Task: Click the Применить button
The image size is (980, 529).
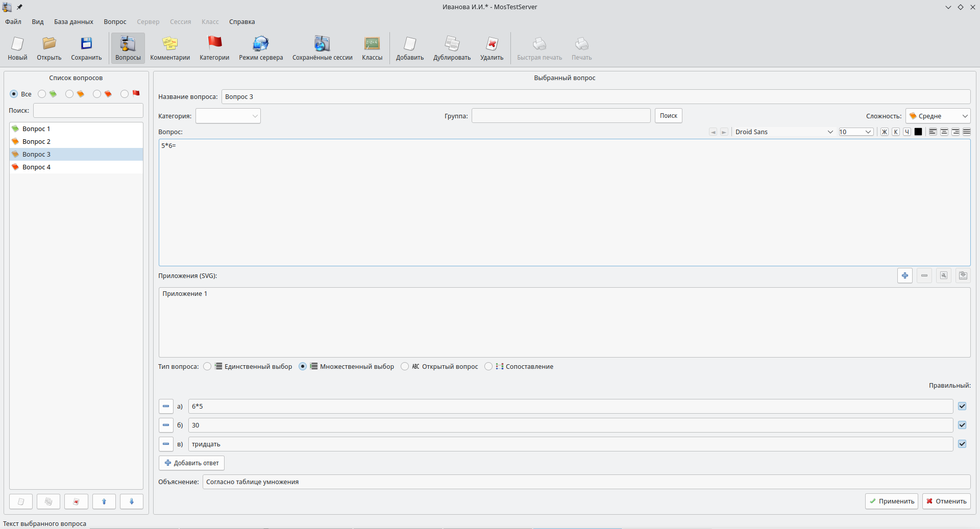Action: click(891, 501)
